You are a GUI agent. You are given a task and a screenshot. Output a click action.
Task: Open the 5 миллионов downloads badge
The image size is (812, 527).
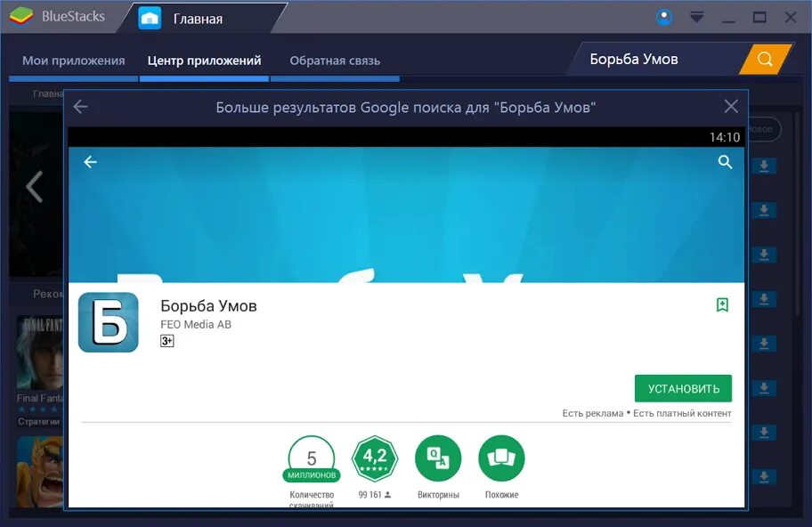coord(312,458)
